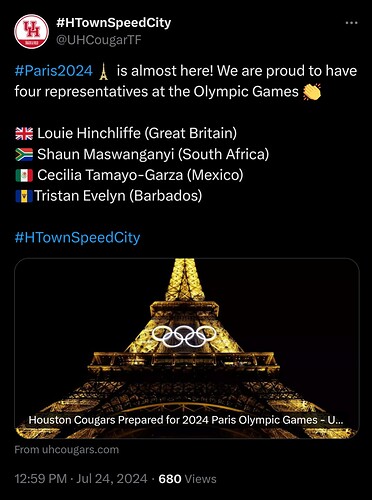Click the #HTownSpeedCity display name
The image size is (372, 500).
tap(113, 23)
